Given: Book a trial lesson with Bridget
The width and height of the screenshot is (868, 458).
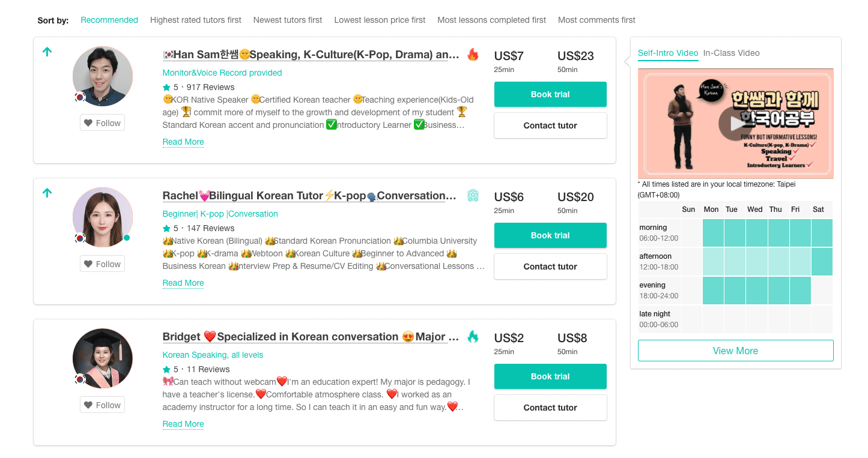Looking at the screenshot, I should [550, 376].
